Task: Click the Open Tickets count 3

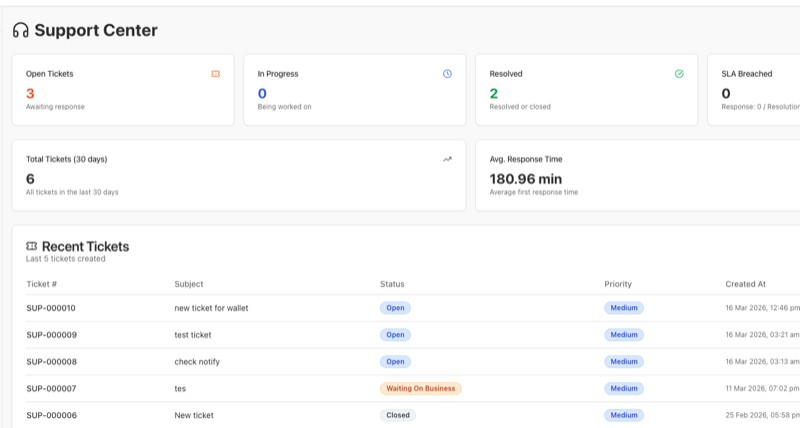Action: pyautogui.click(x=30, y=93)
